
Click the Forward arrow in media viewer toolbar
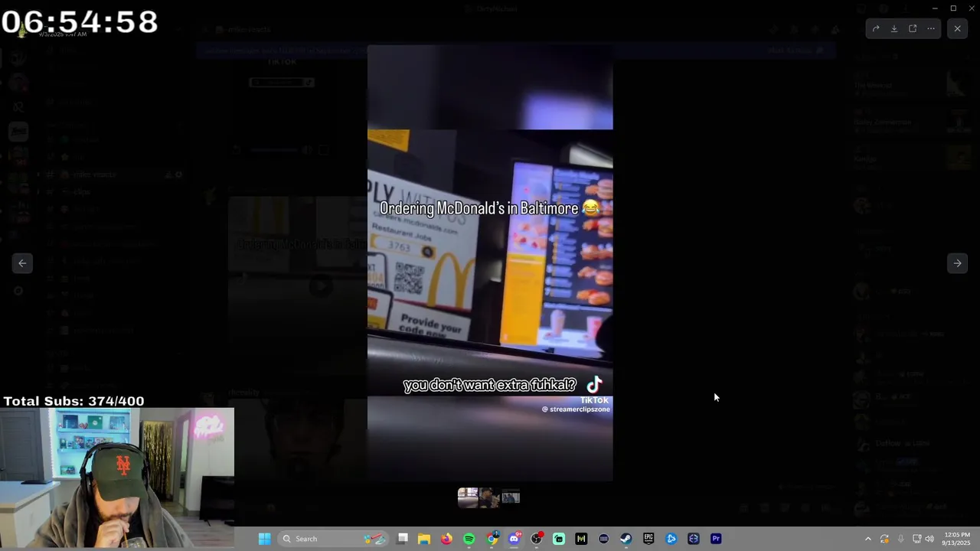click(876, 28)
